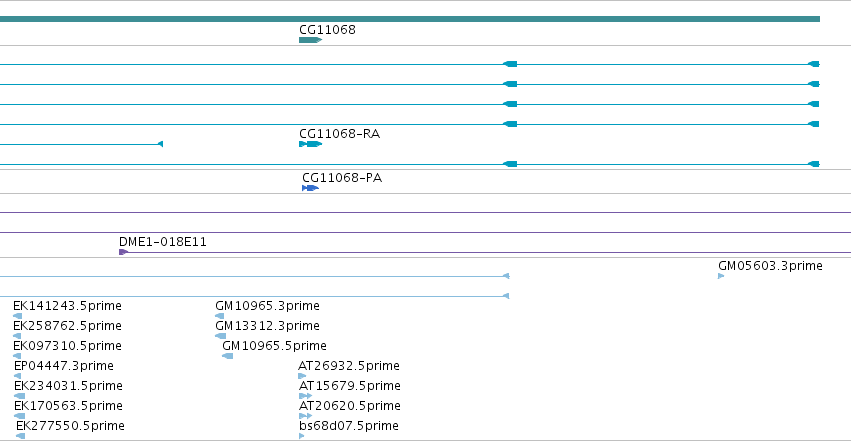Select the EP04447.3prime EST glyph
This screenshot has height=441, width=851.
[17, 376]
